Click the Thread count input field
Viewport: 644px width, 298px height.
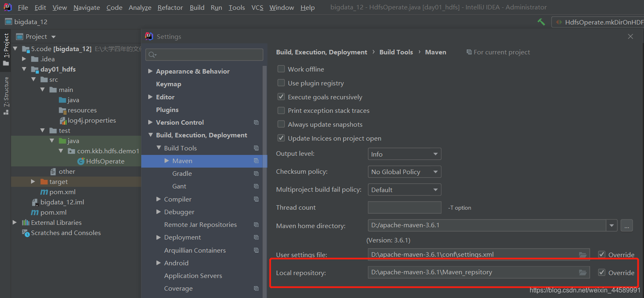point(404,207)
